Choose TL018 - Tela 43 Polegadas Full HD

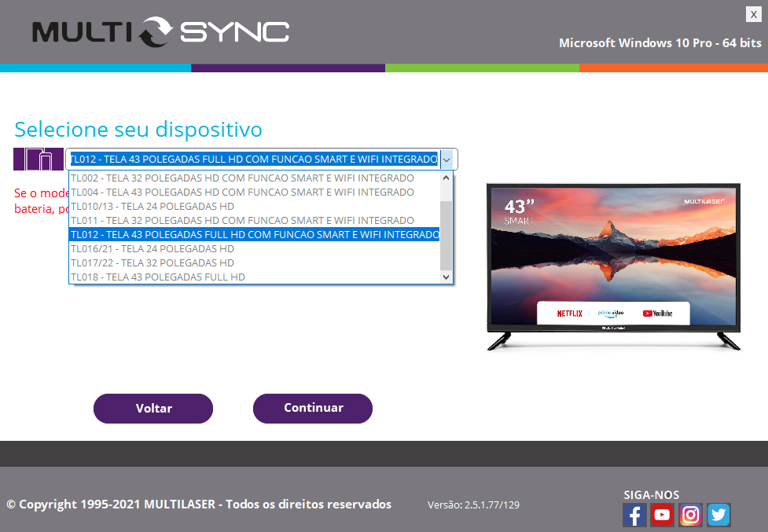255,277
